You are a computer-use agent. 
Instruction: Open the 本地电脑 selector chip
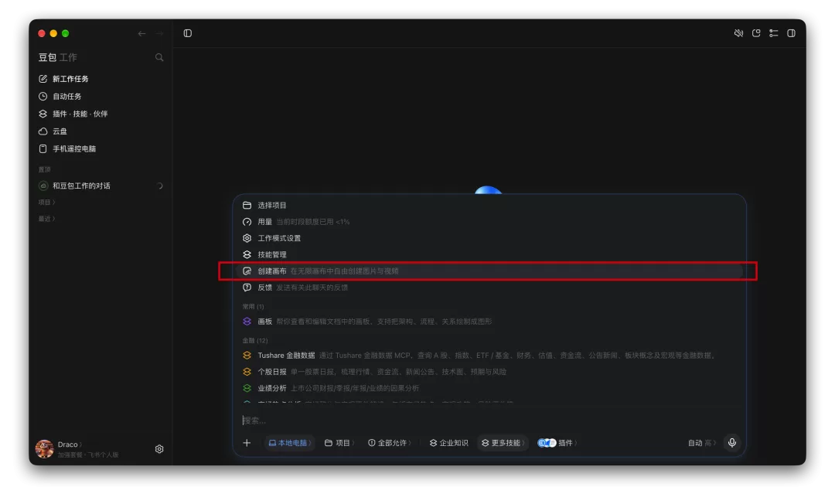290,443
